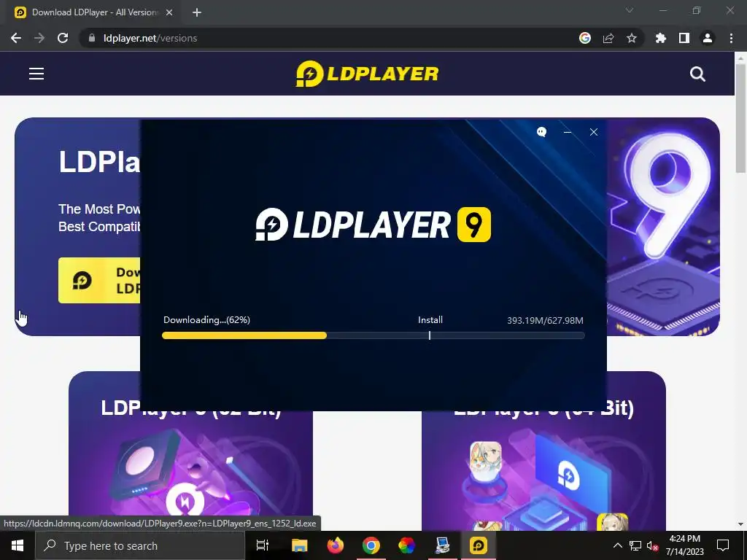Image resolution: width=747 pixels, height=560 pixels.
Task: View site information lock icon
Action: [92, 38]
